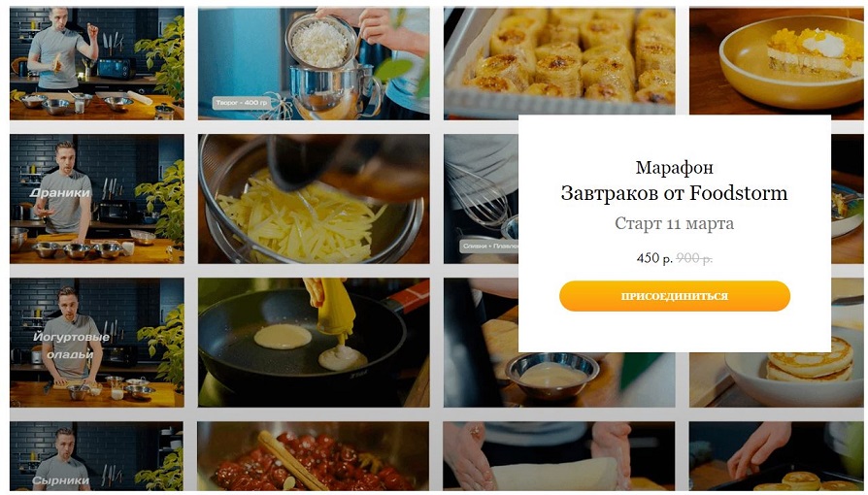The width and height of the screenshot is (868, 495).
Task: Open the baked rolls tray image
Action: tap(559, 61)
